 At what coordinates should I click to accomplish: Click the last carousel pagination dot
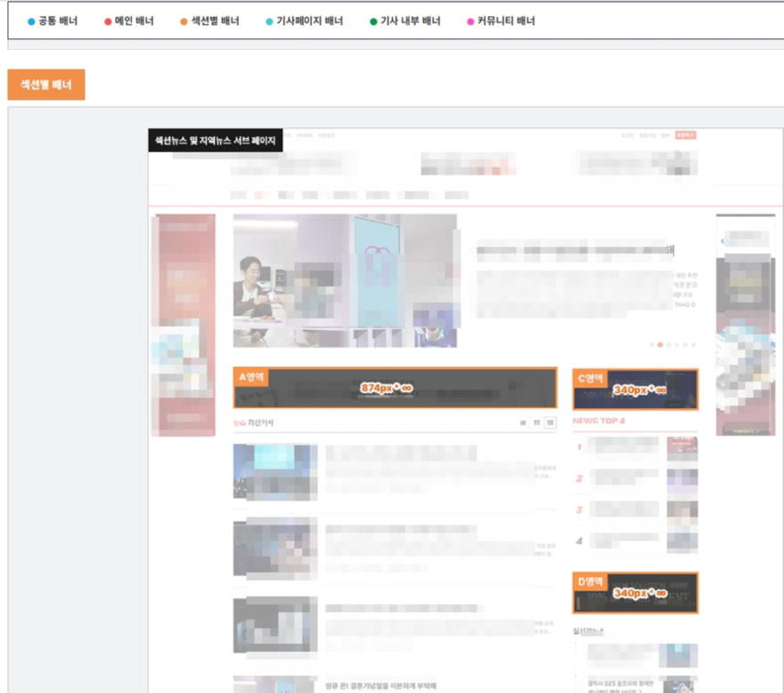point(693,345)
